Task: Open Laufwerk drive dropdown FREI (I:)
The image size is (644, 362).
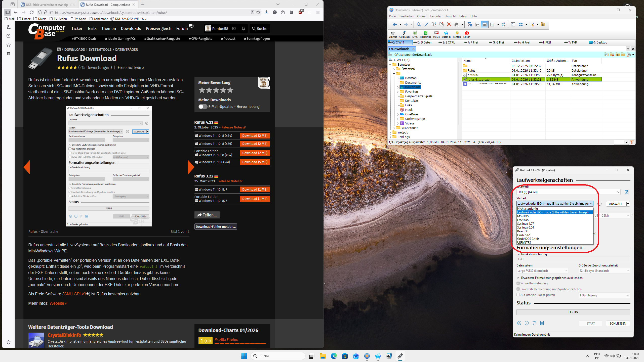Action: pos(569,192)
